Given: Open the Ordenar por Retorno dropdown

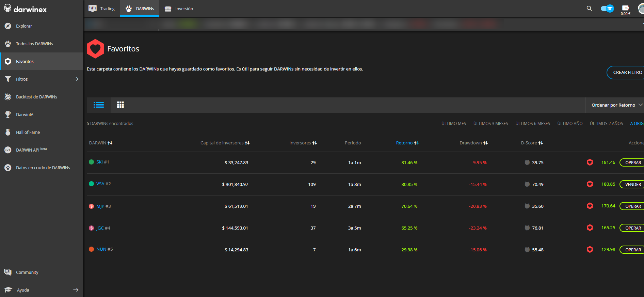Looking at the screenshot, I should point(617,105).
